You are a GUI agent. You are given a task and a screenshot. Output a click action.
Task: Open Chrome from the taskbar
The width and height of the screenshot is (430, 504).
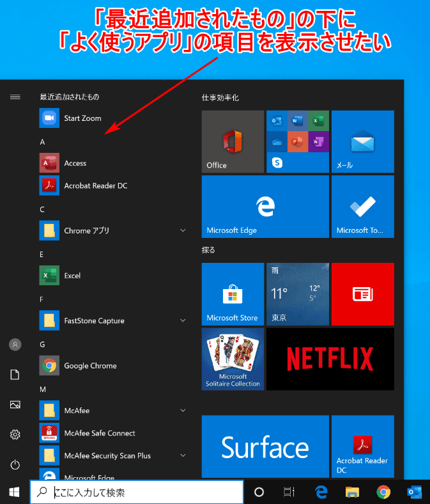(x=383, y=492)
